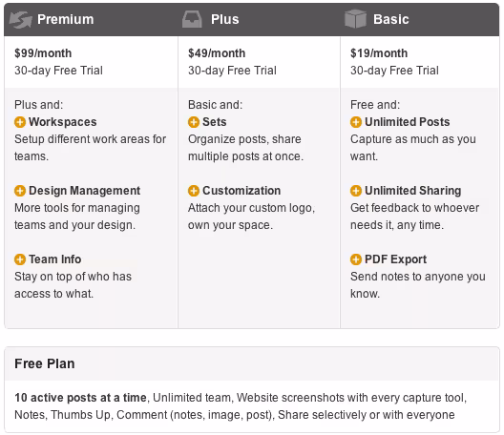Click the 30-day Free Trial under Premium
Viewport: 504px width, 435px height.
[x=58, y=71]
